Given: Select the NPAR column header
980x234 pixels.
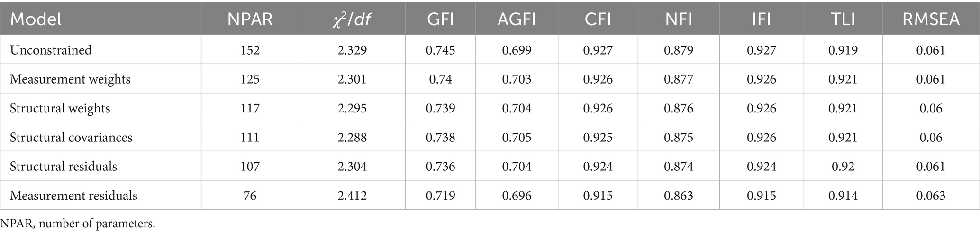Looking at the screenshot, I should 250,19.
